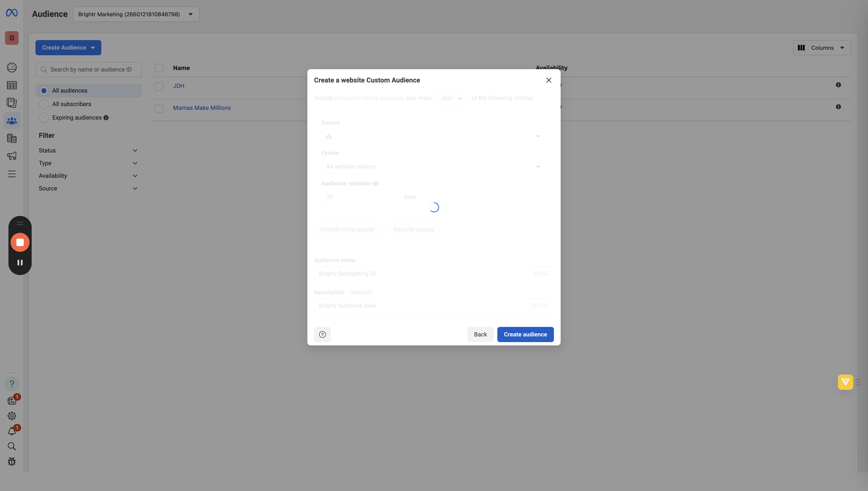Click the info icon in Mamas Make Millions row
The width and height of the screenshot is (868, 491).
838,107
